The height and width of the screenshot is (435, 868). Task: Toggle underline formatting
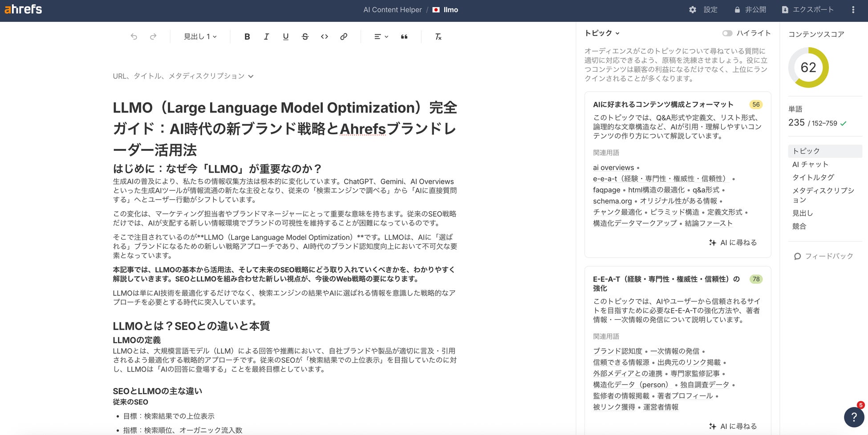pos(286,36)
